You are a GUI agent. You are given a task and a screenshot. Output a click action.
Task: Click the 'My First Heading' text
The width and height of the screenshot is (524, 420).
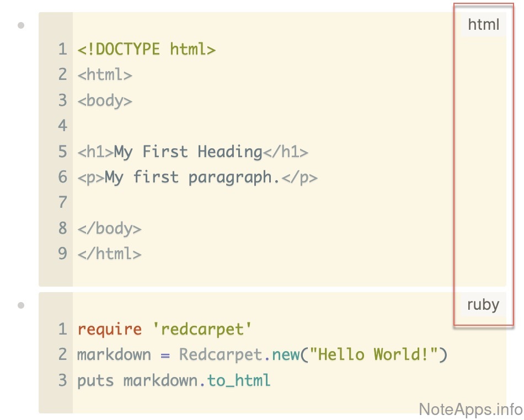pyautogui.click(x=188, y=152)
